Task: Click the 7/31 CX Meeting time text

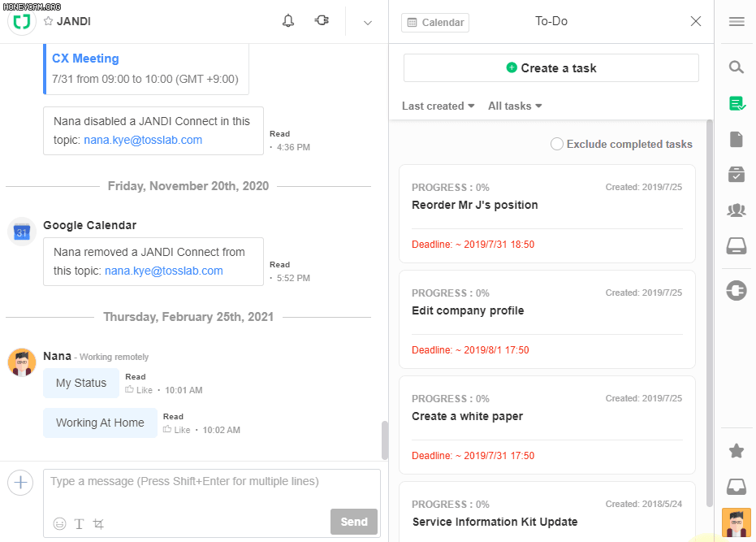Action: pos(145,79)
